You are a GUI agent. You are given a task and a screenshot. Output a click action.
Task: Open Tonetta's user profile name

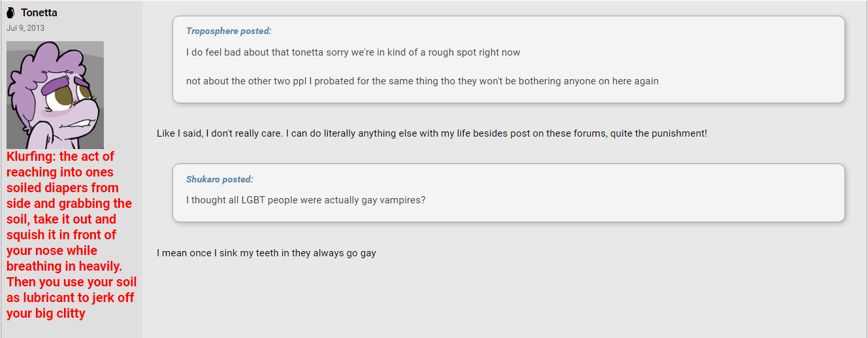pyautogui.click(x=39, y=13)
